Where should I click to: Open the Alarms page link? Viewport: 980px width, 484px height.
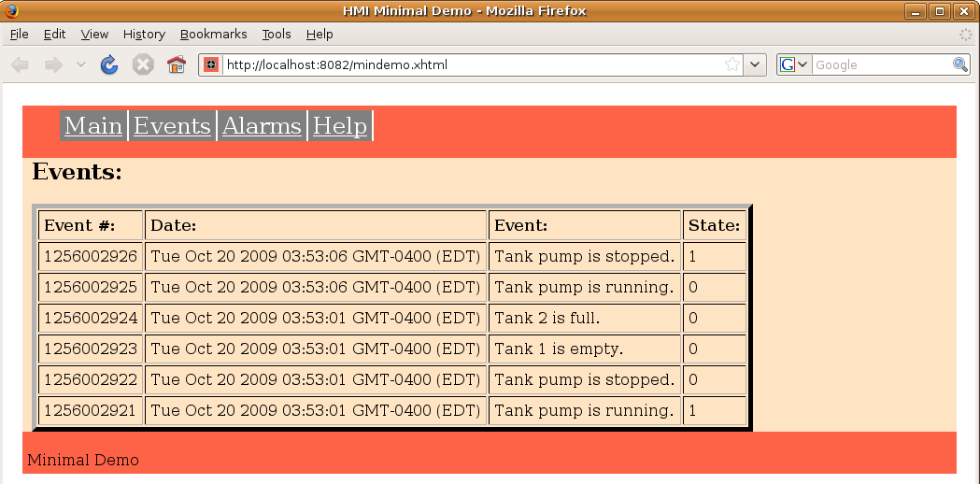click(262, 126)
